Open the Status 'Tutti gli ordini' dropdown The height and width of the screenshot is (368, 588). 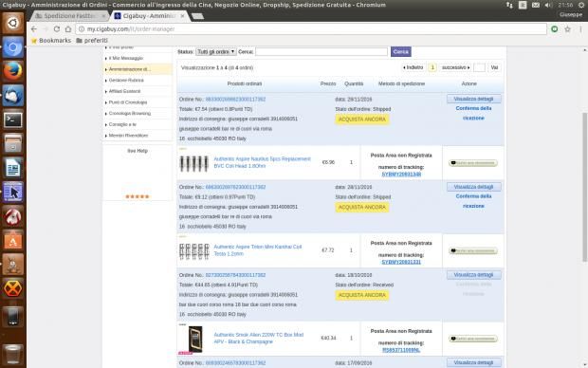point(215,52)
